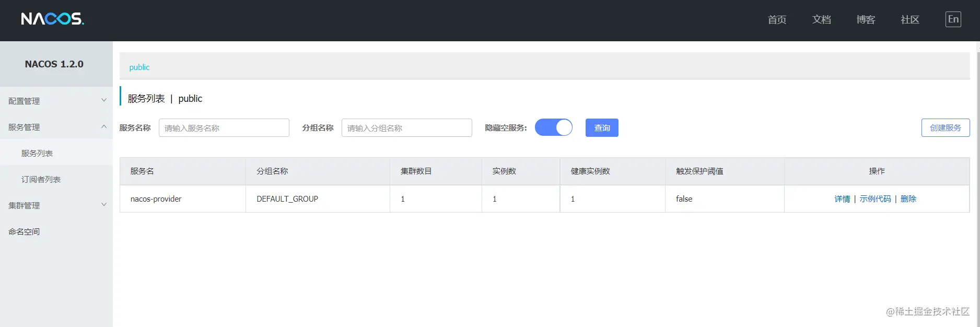
Task: Click the 查询 search button
Action: pos(602,127)
